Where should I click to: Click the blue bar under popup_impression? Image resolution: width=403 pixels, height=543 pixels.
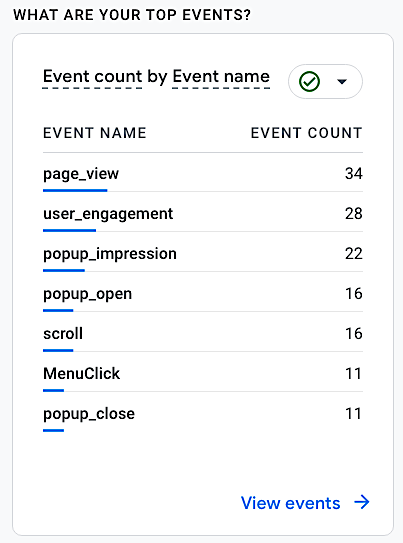tap(64, 270)
